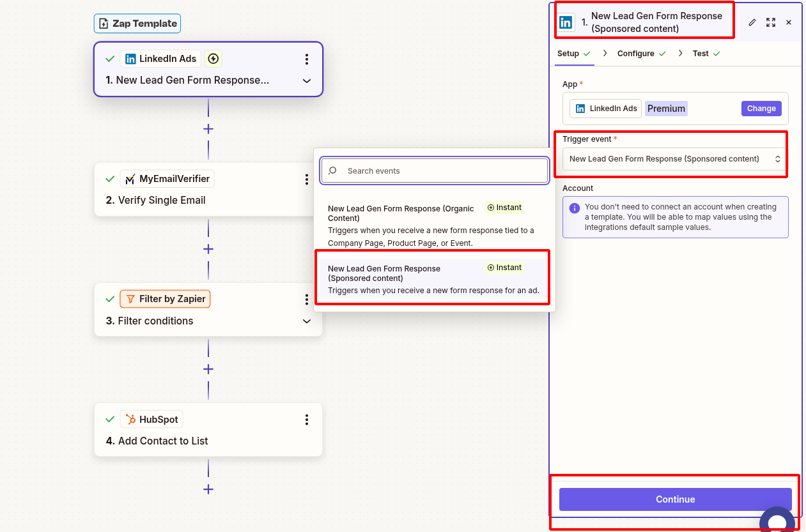Click the Continue button
Screen dimensions: 806x532
674,499
